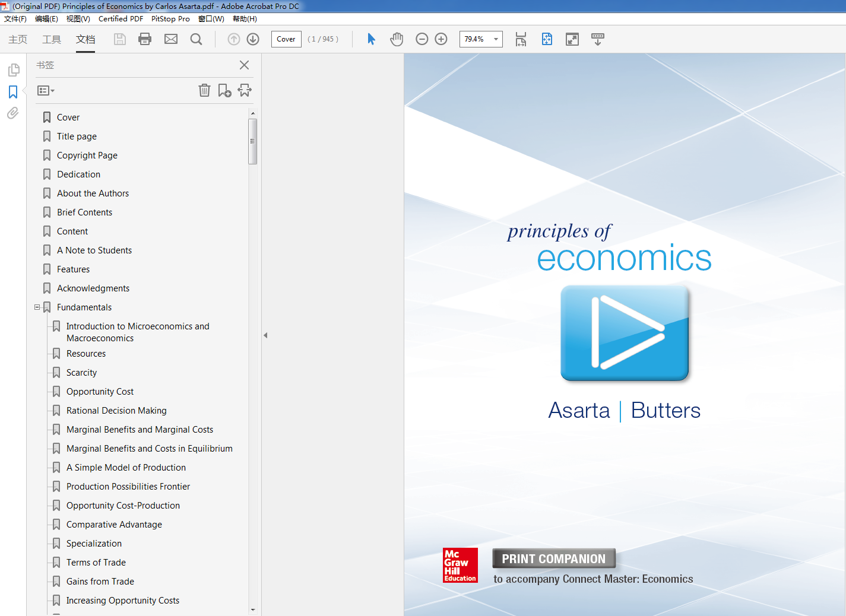846x616 pixels.
Task: Click find current bookmark icon
Action: [245, 90]
